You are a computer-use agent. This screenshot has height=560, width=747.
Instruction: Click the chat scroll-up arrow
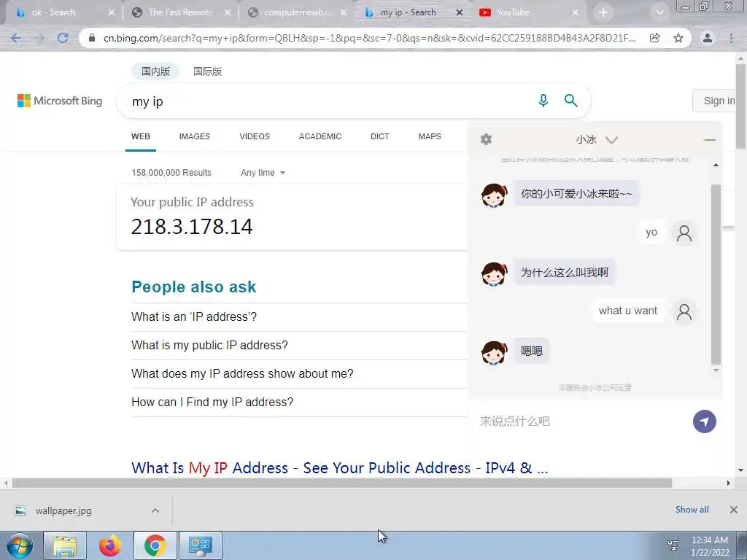pyautogui.click(x=716, y=165)
